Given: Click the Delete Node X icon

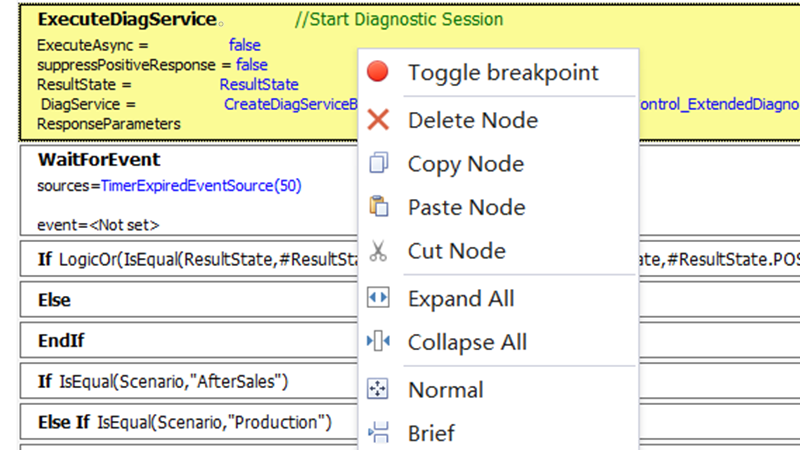Looking at the screenshot, I should click(378, 120).
